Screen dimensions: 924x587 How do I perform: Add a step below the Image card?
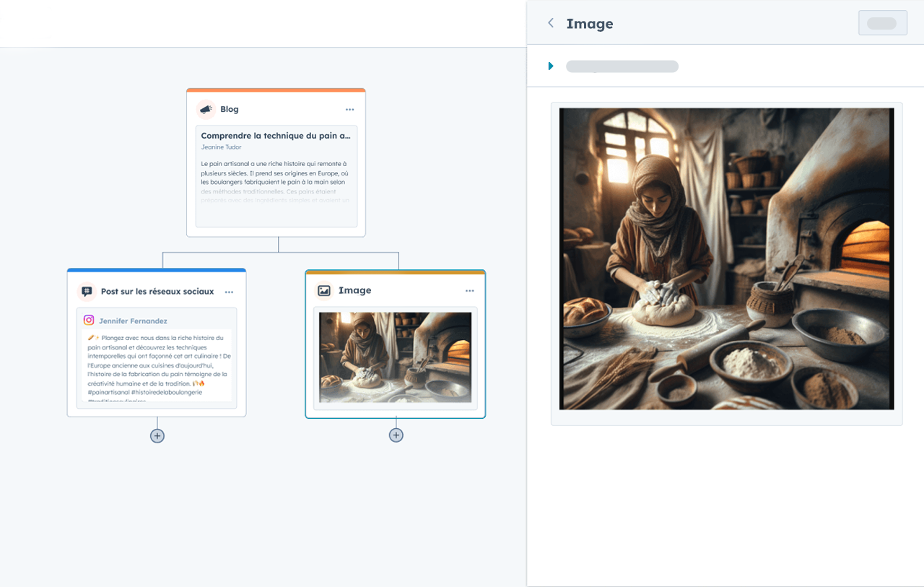[x=396, y=435]
